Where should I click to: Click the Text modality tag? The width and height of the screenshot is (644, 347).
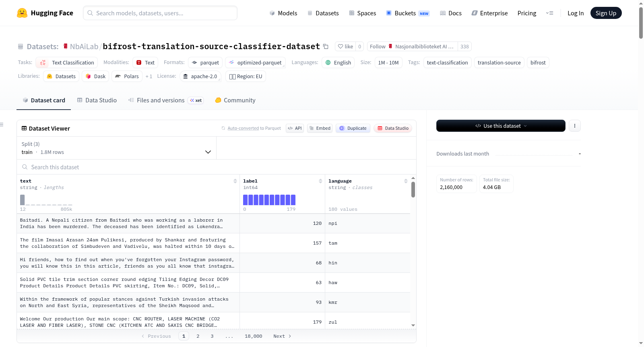pos(145,62)
